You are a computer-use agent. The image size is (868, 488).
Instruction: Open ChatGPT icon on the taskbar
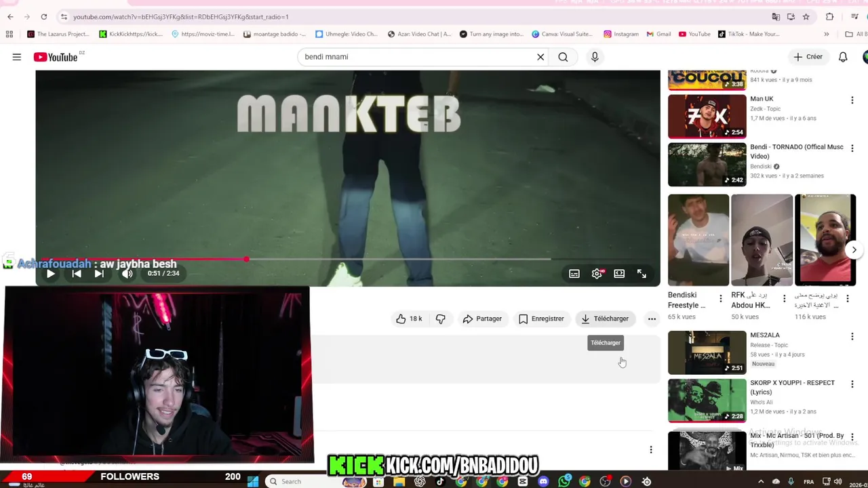click(420, 481)
